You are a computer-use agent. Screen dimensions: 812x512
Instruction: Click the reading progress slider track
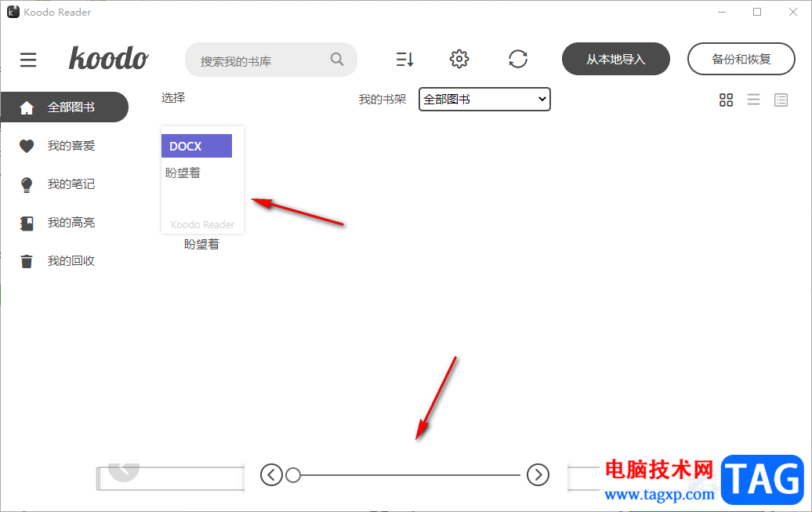click(x=410, y=474)
